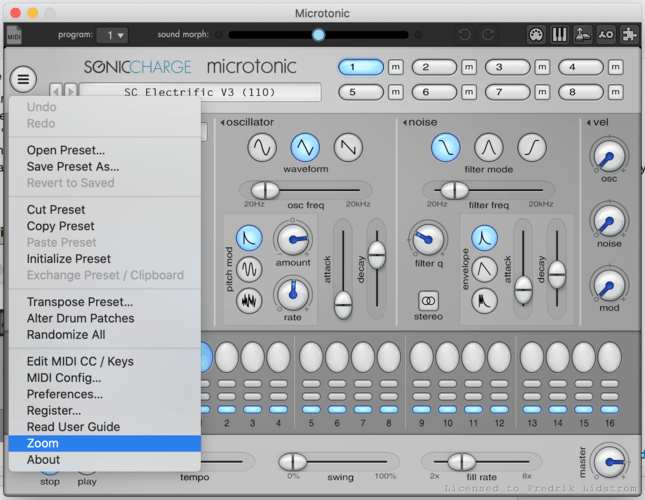The height and width of the screenshot is (500, 645).
Task: Collapse the vel section triangle
Action: (588, 123)
